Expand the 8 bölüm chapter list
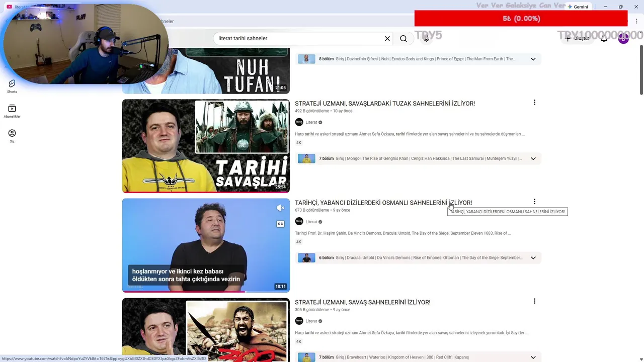The image size is (644, 362). click(x=533, y=59)
